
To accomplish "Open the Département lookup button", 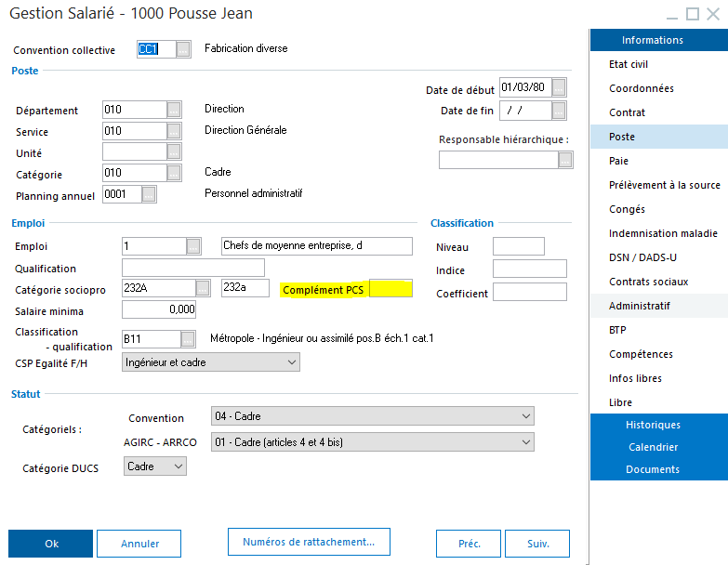I will (174, 110).
